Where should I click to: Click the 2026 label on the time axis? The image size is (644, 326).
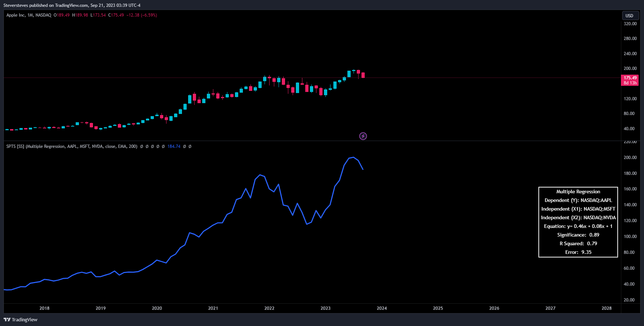pos(494,308)
